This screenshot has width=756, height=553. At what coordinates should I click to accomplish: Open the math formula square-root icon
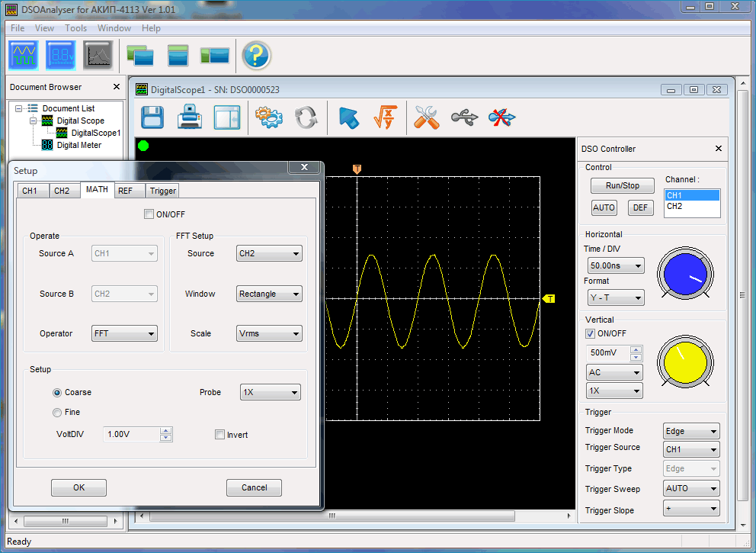(x=386, y=117)
